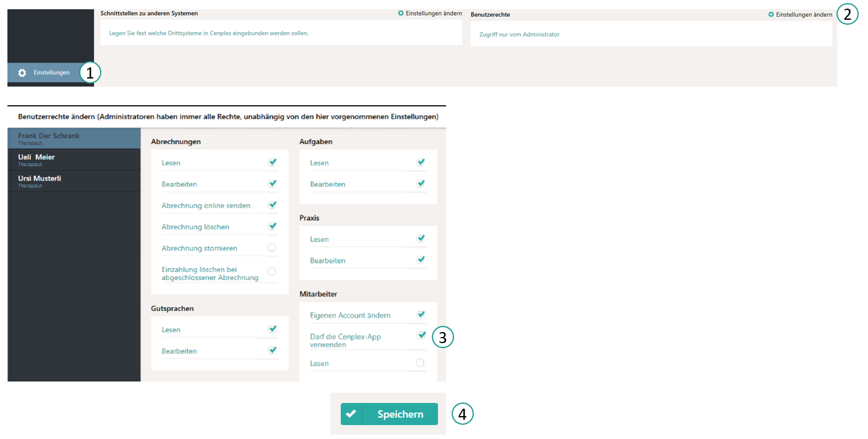Screen dimensions: 868x439
Task: Enable Abrechnung stornieren checkbox
Action: [272, 248]
